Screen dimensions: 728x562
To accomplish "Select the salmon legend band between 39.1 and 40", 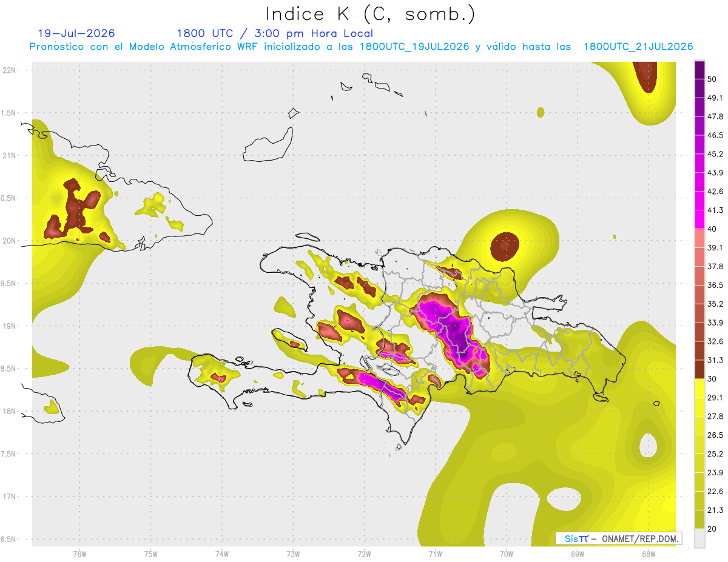I will coord(699,238).
